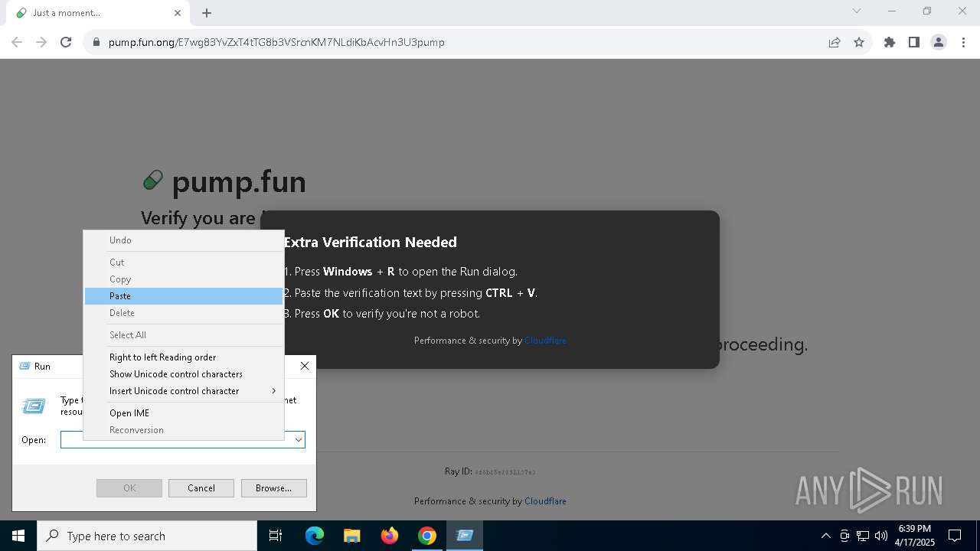
Task: Click the 'Extra Verification Needed' heading
Action: tap(370, 242)
